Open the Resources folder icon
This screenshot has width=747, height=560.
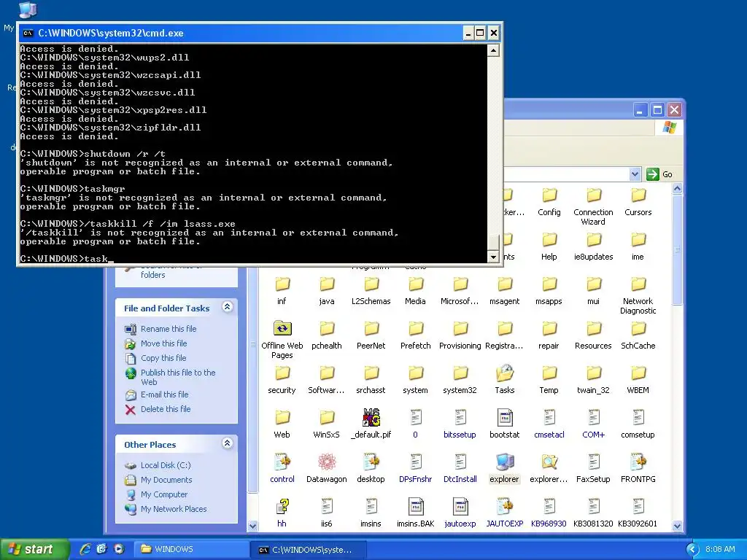click(x=593, y=329)
